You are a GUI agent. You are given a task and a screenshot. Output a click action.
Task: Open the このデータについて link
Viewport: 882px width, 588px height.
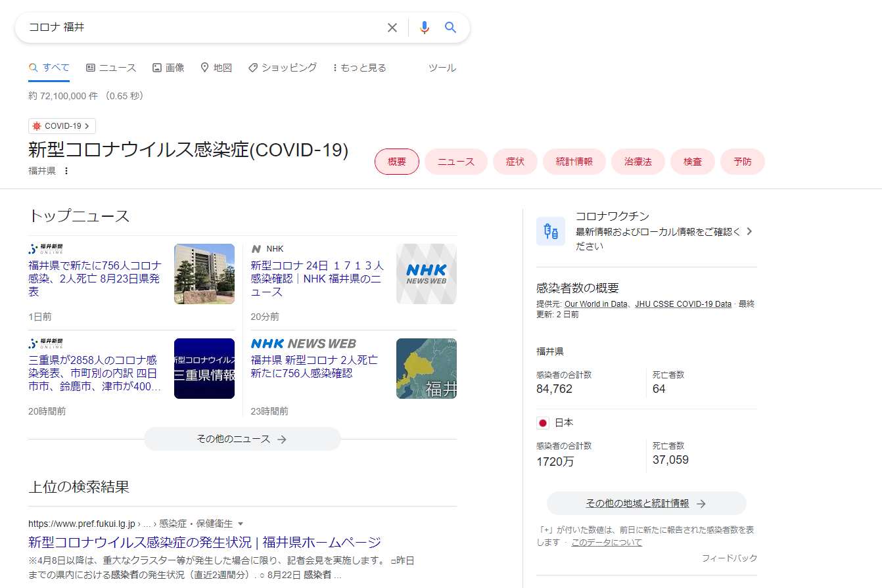click(607, 543)
